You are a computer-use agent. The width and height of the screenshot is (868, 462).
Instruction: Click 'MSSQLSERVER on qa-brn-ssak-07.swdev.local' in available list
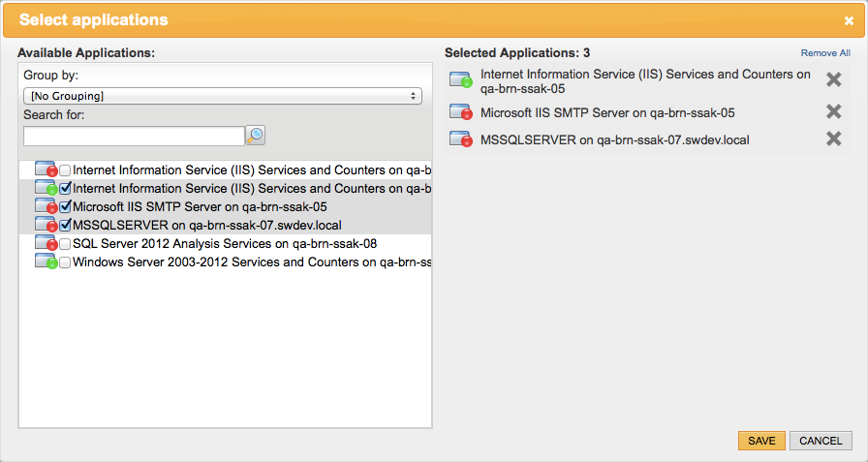207,226
